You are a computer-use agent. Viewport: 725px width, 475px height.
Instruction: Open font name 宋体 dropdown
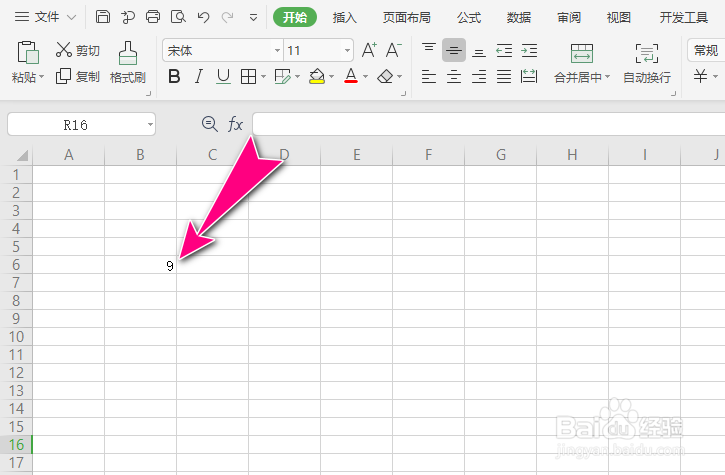pos(277,50)
